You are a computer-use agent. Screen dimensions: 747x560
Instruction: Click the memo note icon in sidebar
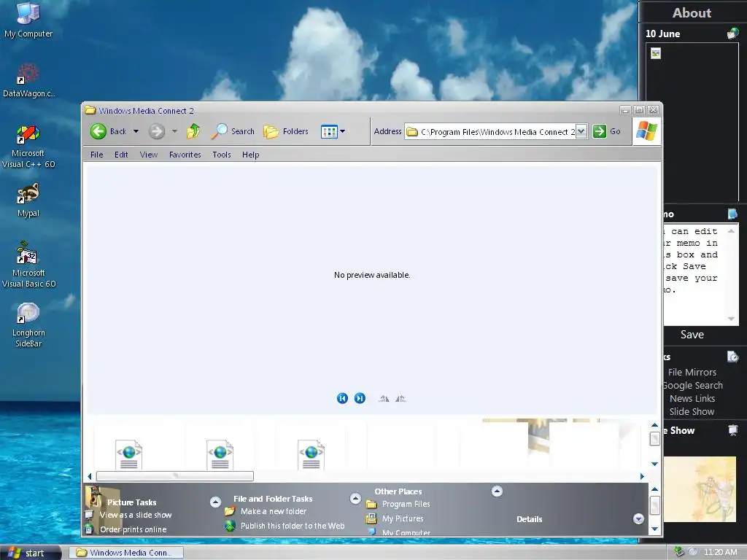click(x=732, y=214)
